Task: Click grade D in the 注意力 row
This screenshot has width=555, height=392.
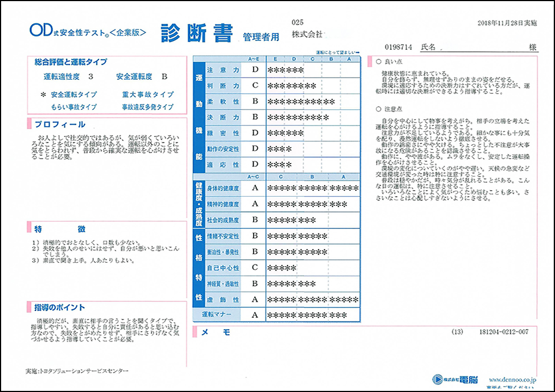Action: 255,70
